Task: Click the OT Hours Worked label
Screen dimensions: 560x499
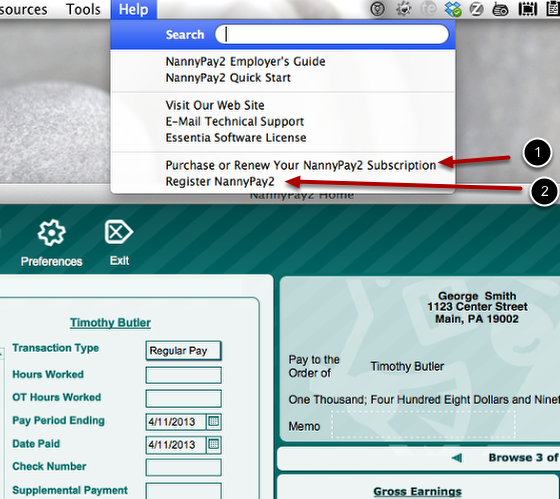Action: point(57,397)
